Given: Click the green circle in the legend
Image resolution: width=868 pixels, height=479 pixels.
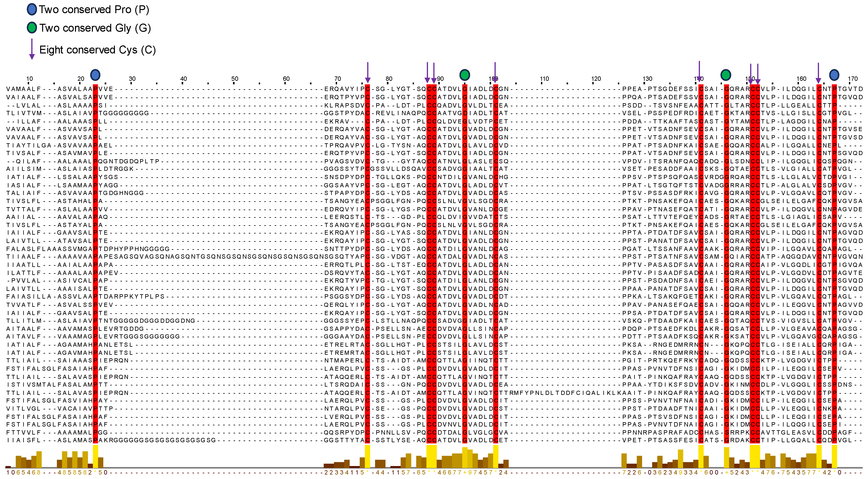Looking at the screenshot, I should (32, 28).
